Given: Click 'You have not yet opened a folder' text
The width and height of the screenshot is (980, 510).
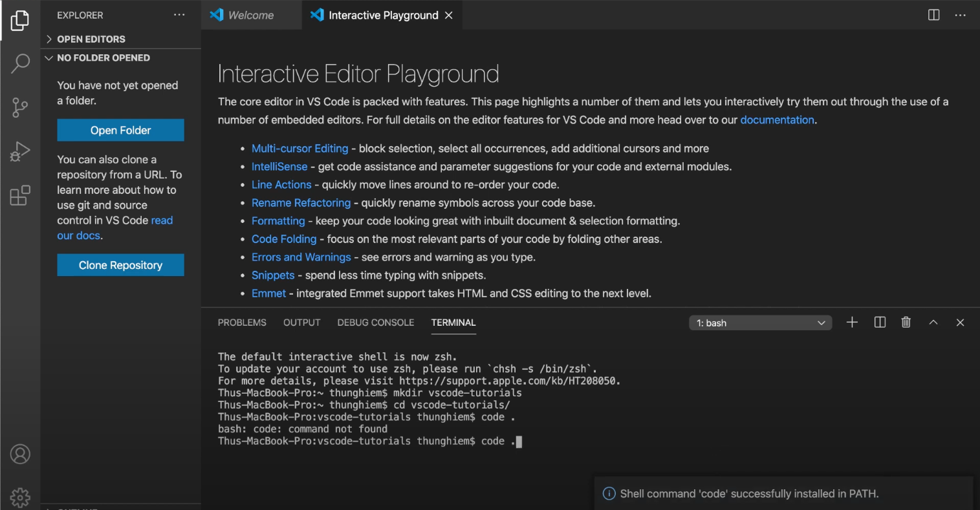Looking at the screenshot, I should click(x=117, y=92).
